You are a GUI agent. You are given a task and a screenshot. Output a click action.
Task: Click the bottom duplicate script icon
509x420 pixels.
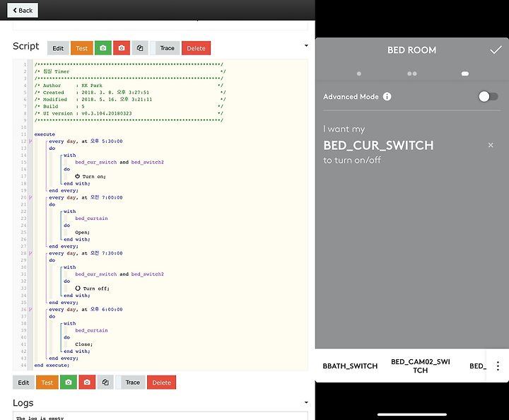[105, 383]
